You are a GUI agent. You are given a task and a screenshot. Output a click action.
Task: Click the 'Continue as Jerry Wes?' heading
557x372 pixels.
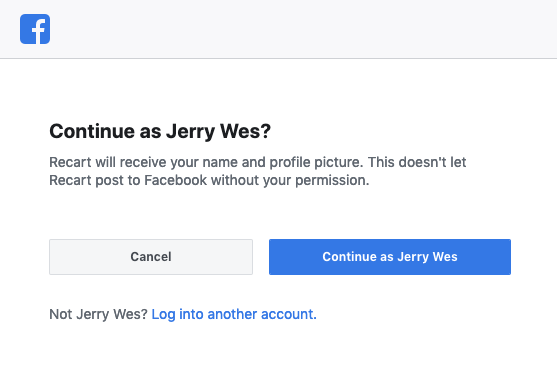click(160, 131)
